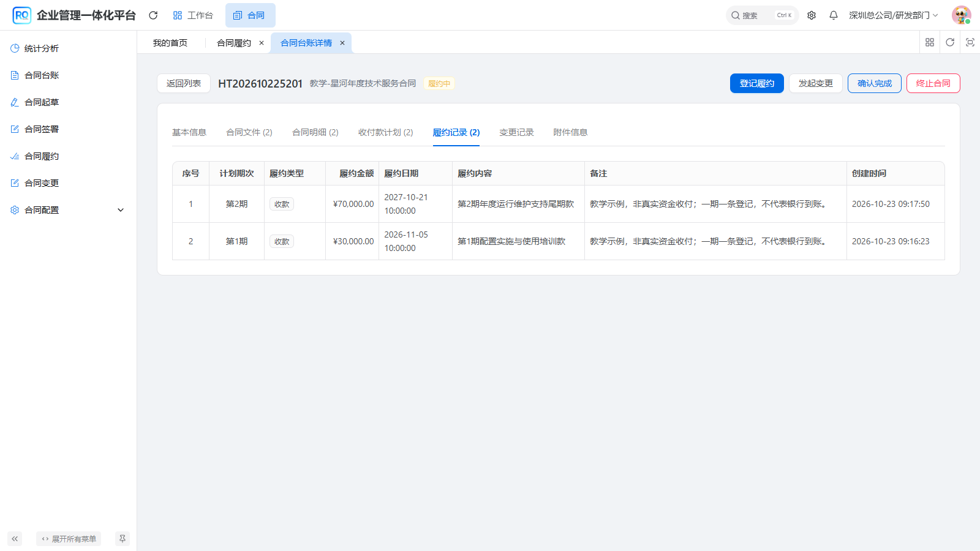The image size is (980, 551).
Task: Toggle the fullscreen content icon
Action: point(970,42)
